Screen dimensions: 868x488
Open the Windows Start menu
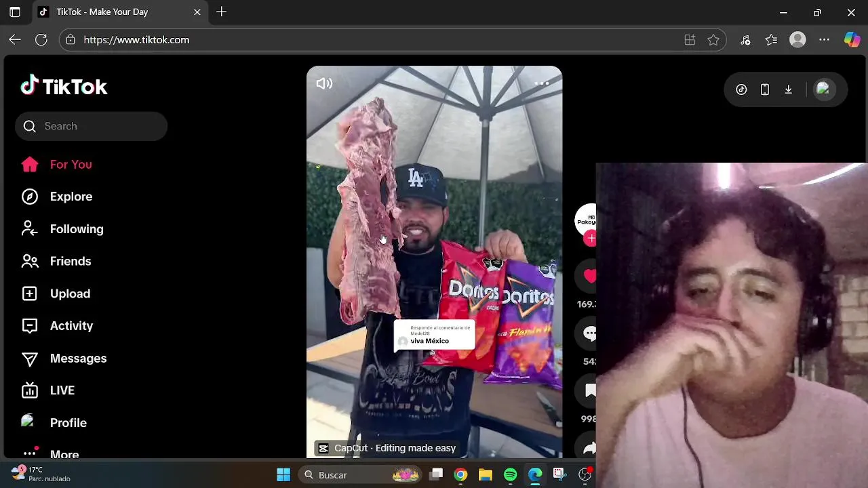pos(283,475)
